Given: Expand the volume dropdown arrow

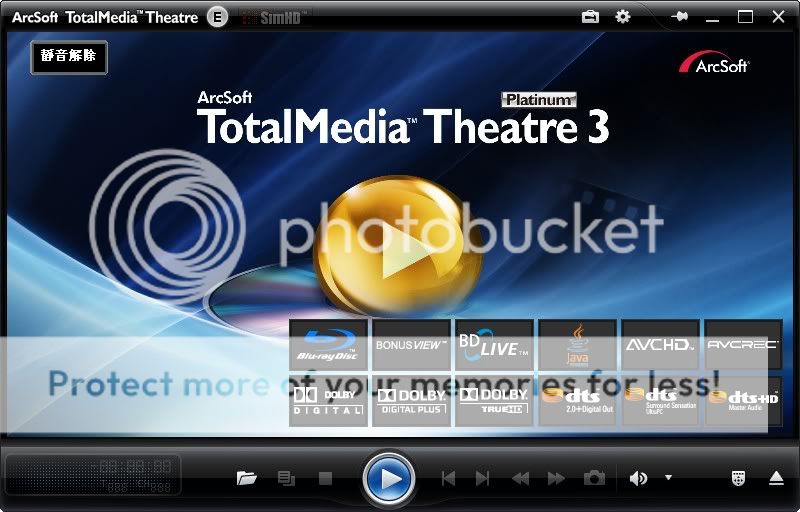Looking at the screenshot, I should pyautogui.click(x=668, y=478).
